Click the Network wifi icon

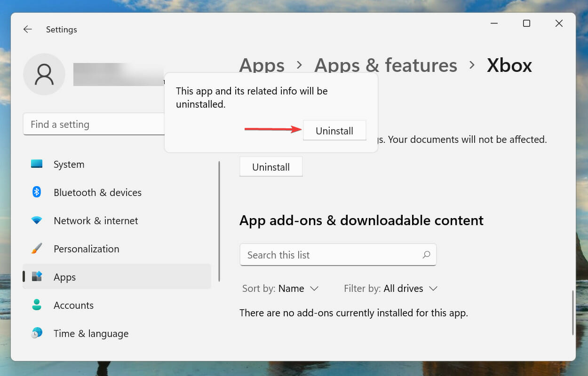[x=37, y=220]
